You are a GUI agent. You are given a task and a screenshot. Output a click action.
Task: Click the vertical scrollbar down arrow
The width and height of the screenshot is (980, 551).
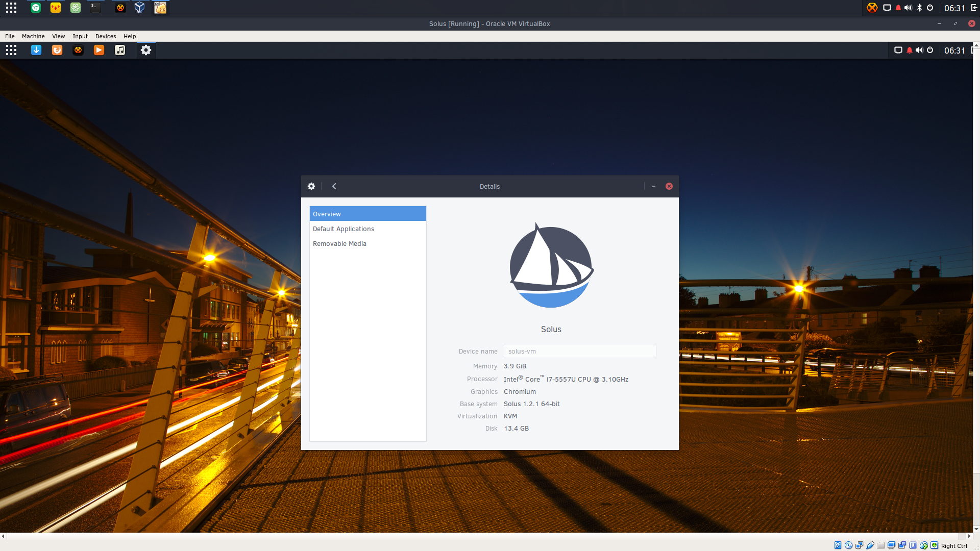976,529
